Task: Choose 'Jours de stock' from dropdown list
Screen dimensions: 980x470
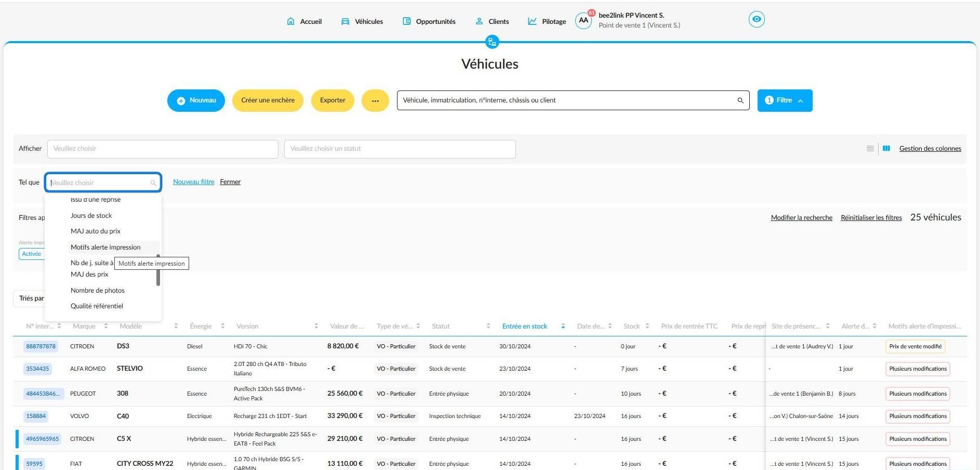Action: (x=91, y=216)
